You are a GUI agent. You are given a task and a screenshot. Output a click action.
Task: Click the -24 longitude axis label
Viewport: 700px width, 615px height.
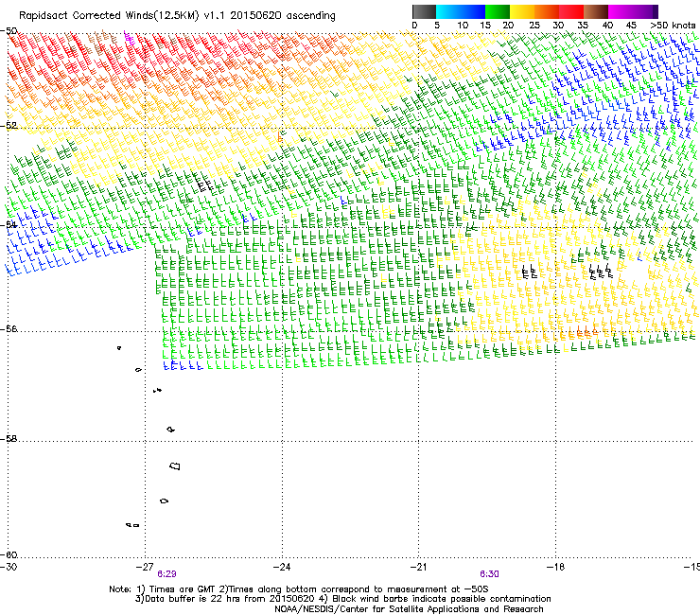click(x=282, y=567)
